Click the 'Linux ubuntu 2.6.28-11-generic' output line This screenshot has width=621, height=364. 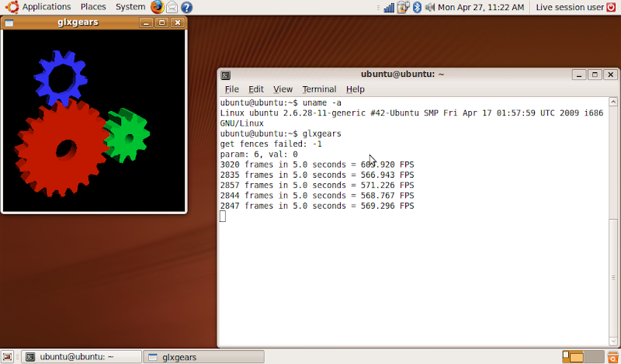coord(412,113)
